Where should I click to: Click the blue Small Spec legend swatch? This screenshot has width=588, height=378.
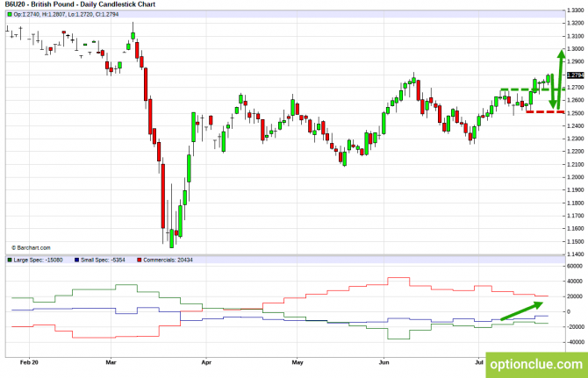(77, 260)
